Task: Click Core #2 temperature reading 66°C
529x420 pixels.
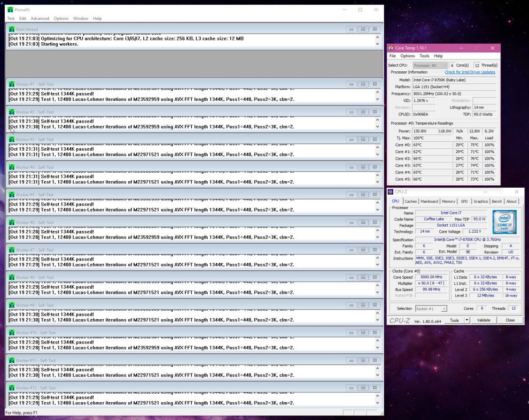Action: tap(432, 159)
